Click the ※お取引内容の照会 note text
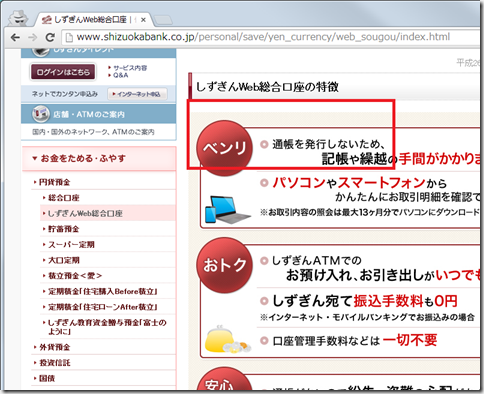Image resolution: width=484 pixels, height=394 pixels. (x=370, y=212)
